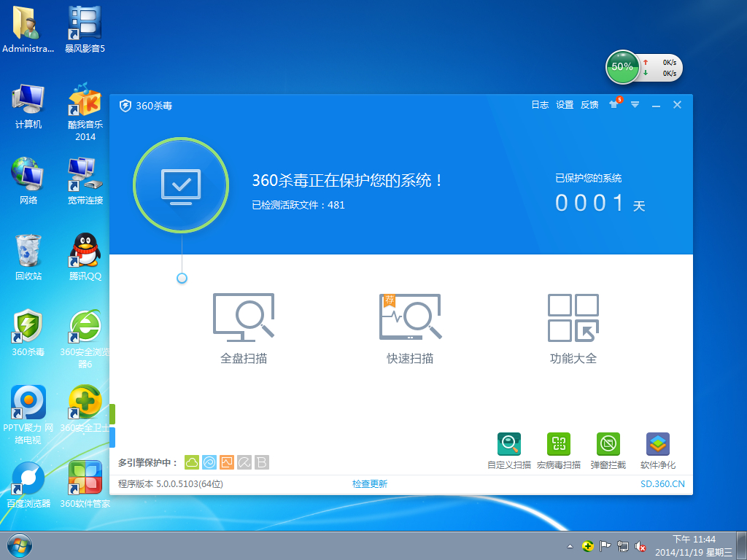
Task: Select the 宽带连接 desktop shortcut
Action: [85, 182]
